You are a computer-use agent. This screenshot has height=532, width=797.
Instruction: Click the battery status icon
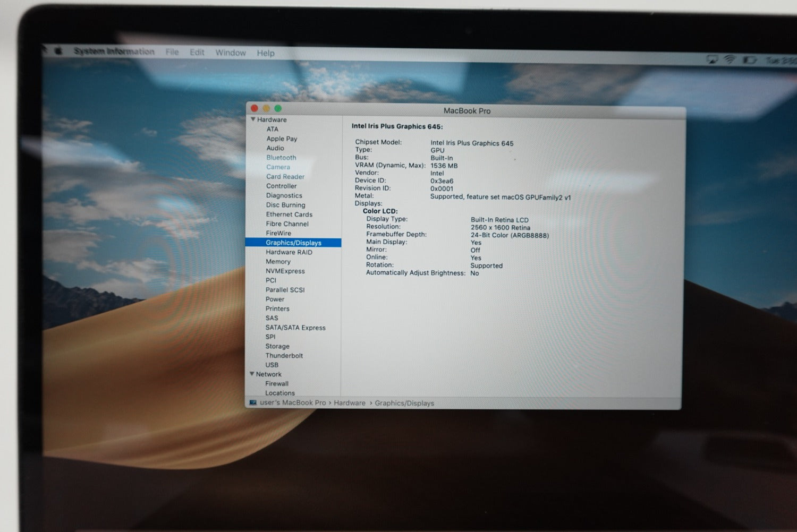pyautogui.click(x=749, y=60)
